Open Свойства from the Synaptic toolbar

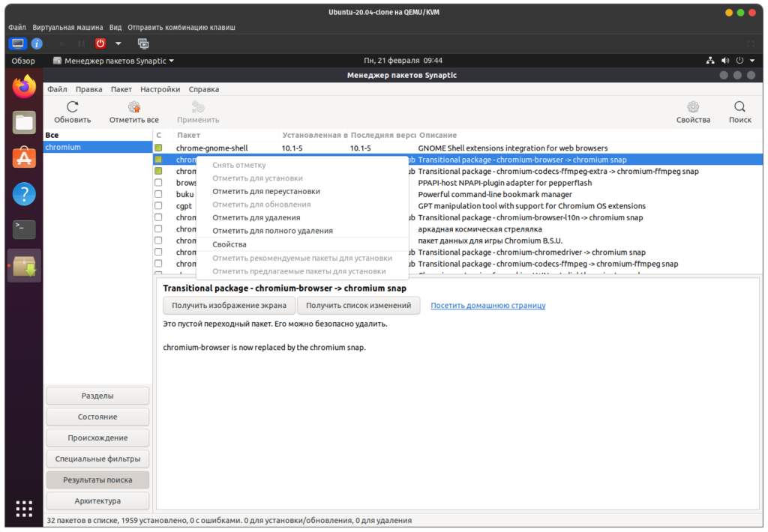coord(692,107)
